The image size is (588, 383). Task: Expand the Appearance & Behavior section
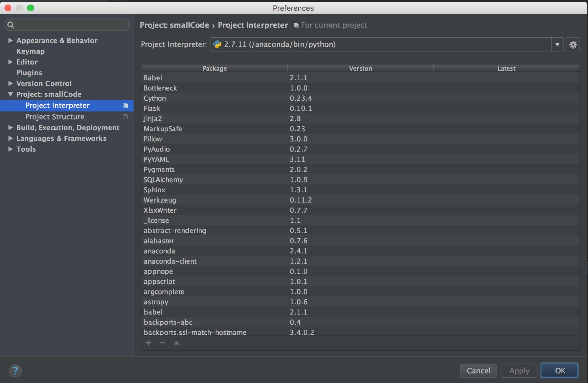[10, 40]
